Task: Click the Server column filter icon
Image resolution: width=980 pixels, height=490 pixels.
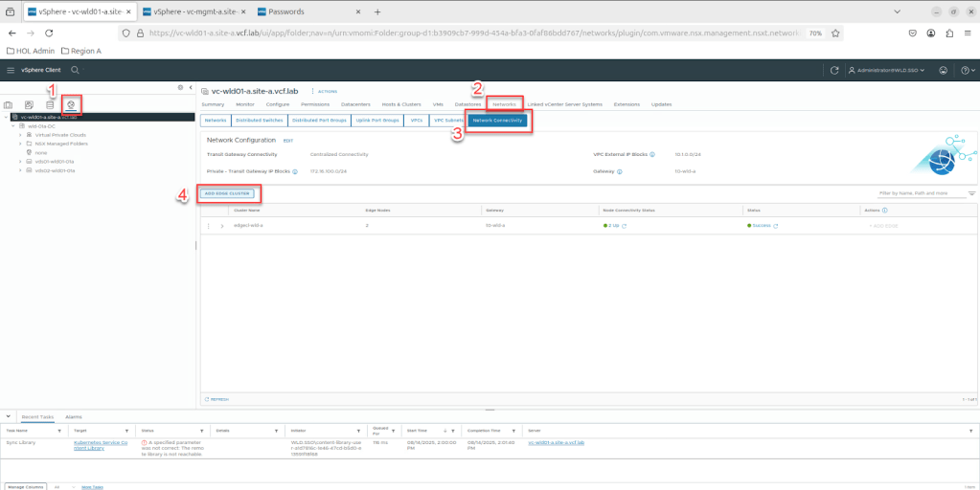Action: pos(970,431)
